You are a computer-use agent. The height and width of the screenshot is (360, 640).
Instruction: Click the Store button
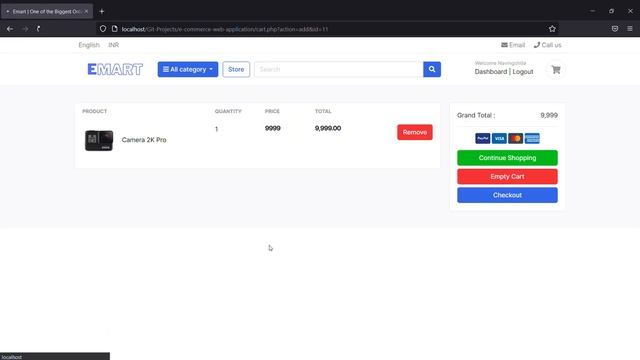(x=236, y=69)
